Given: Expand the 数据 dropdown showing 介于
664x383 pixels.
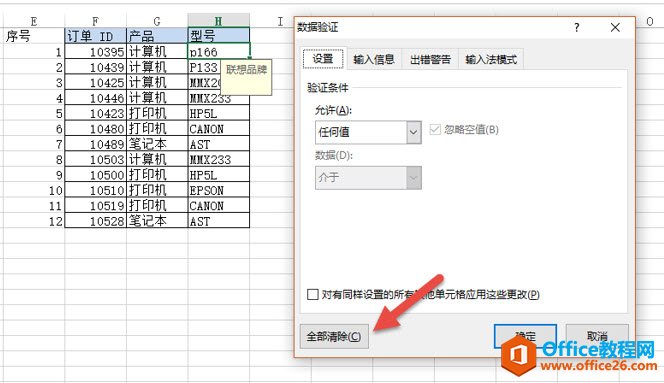Looking at the screenshot, I should click(368, 178).
